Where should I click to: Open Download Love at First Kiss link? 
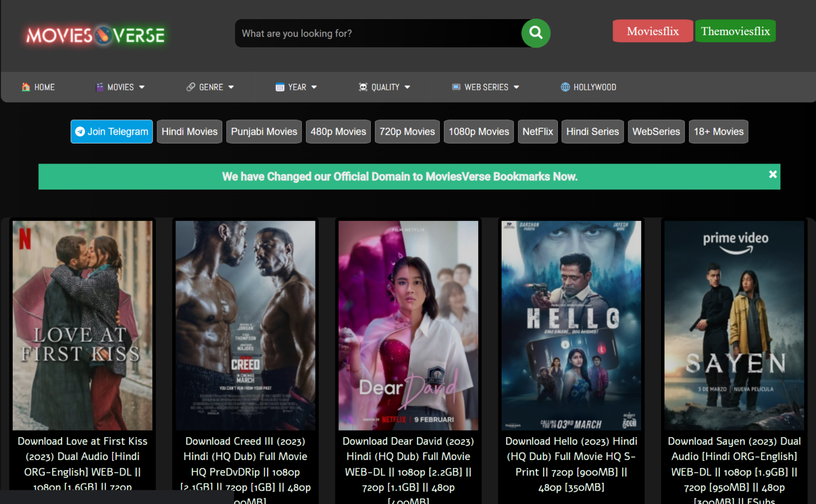82,464
